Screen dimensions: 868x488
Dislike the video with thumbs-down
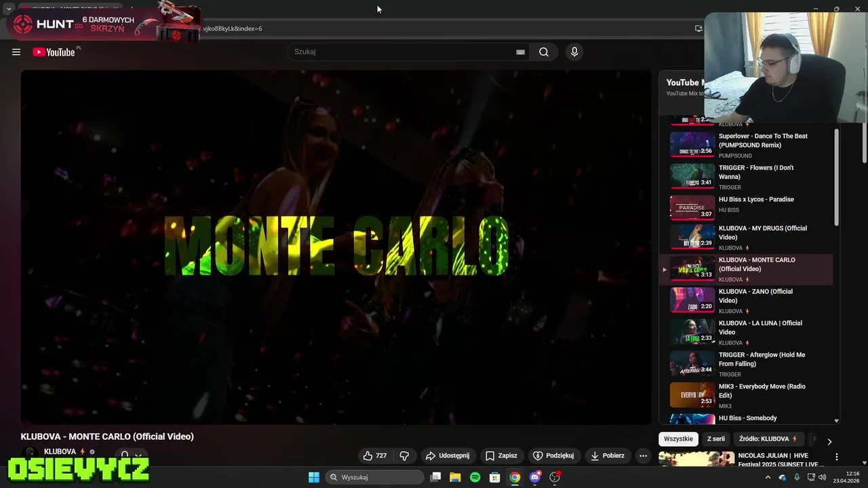[404, 455]
